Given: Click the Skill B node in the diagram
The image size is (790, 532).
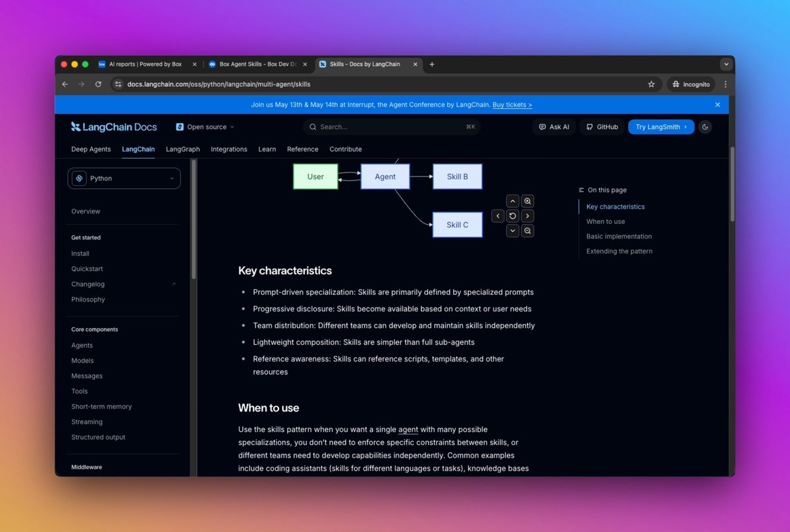Looking at the screenshot, I should pyautogui.click(x=458, y=176).
